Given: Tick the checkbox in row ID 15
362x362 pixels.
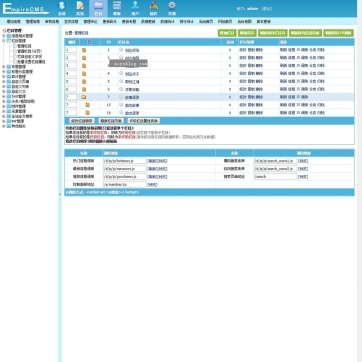Looking at the screenshot, I should pyautogui.click(x=121, y=105).
